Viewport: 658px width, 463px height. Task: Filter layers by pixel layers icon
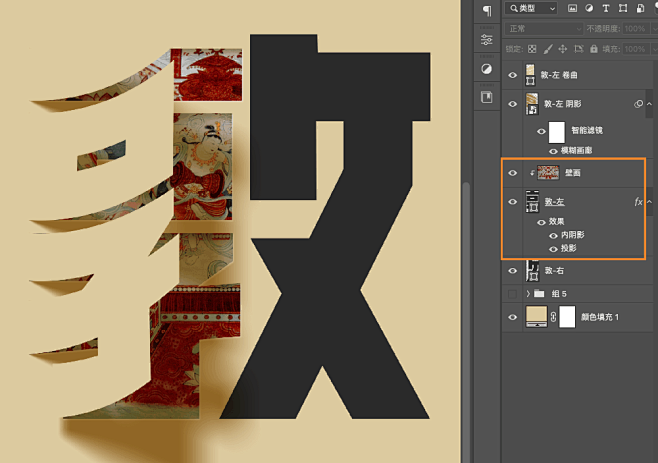point(572,8)
